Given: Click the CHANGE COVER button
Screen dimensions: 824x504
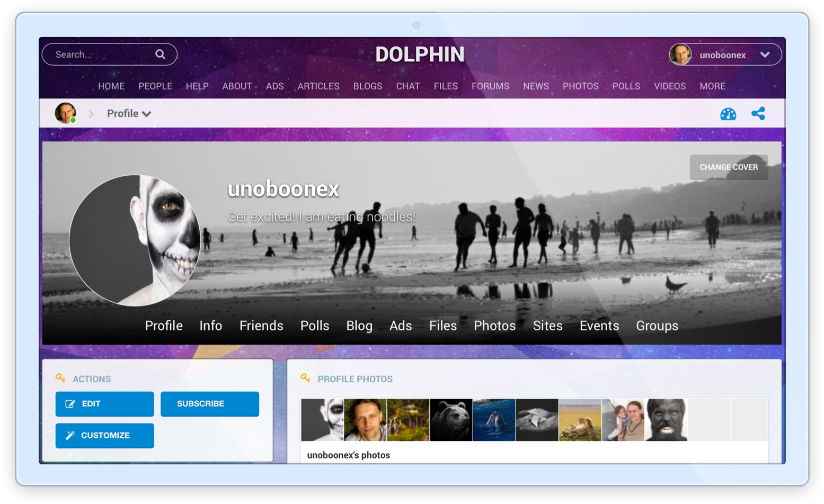Looking at the screenshot, I should click(729, 167).
